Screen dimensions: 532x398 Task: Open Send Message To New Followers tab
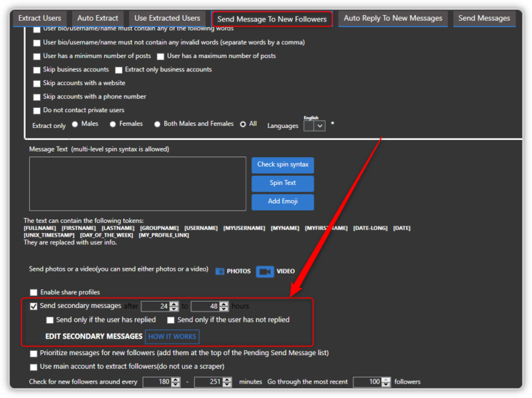[x=272, y=19]
